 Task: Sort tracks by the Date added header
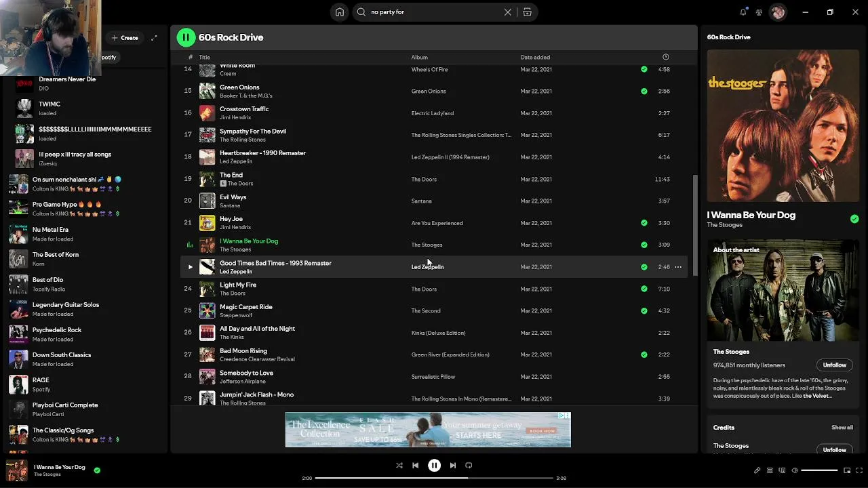[x=535, y=58]
